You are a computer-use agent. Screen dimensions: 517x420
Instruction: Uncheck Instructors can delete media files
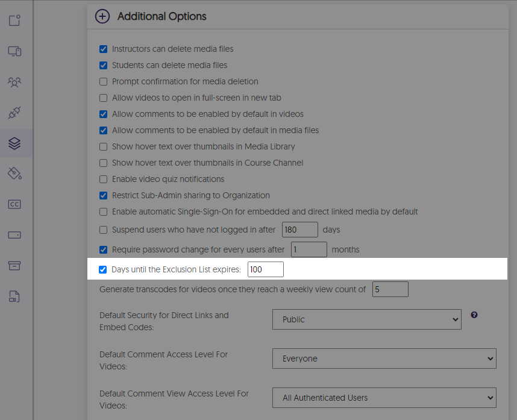[x=103, y=49]
